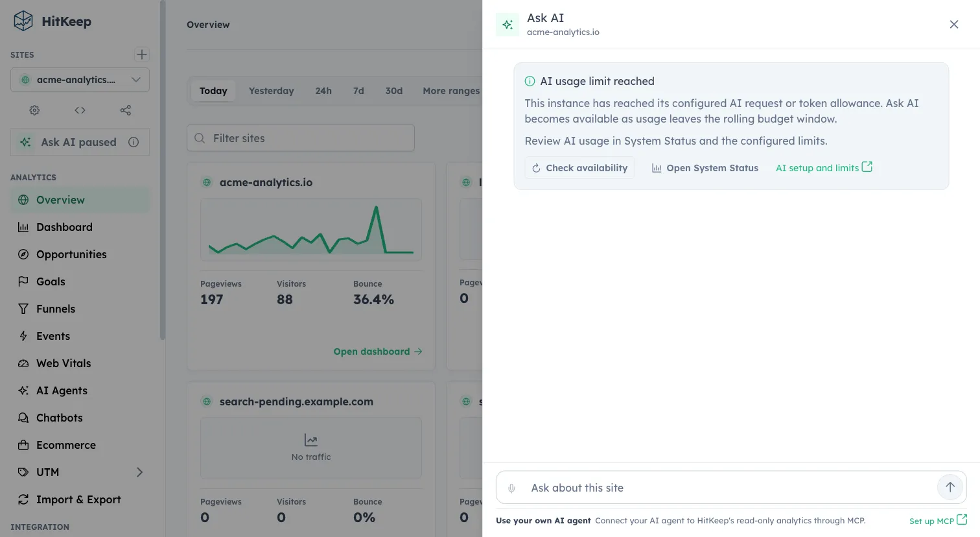Click the HitKeep logo icon
Screen dimensions: 980x537
[x=23, y=21]
